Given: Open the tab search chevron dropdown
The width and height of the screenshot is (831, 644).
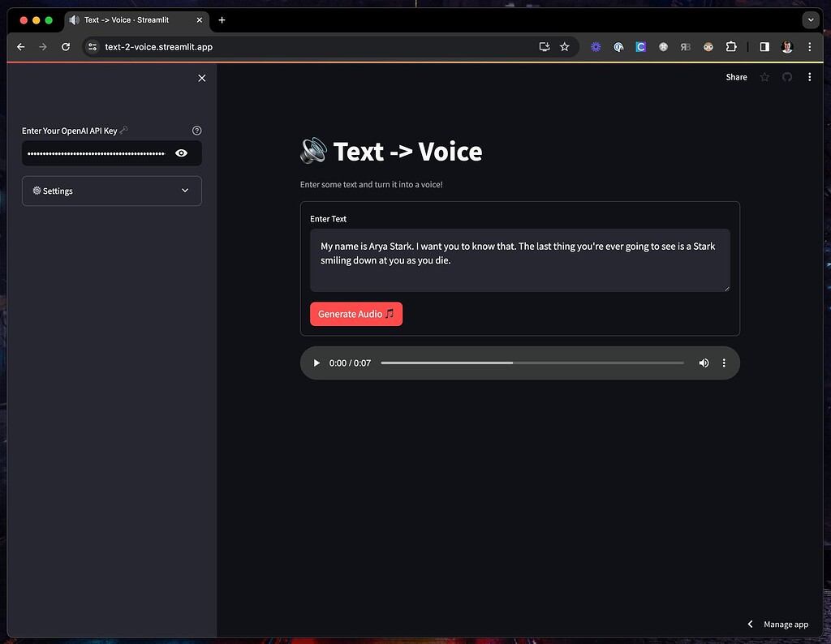Looking at the screenshot, I should [810, 19].
